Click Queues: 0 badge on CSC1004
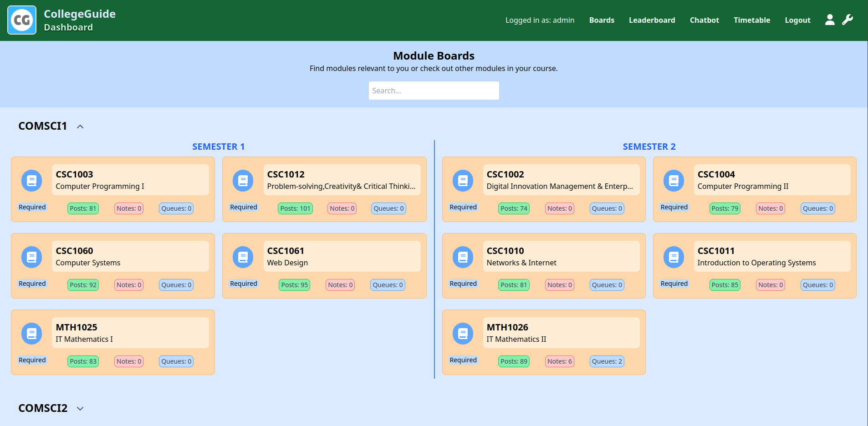The image size is (868, 426). click(x=818, y=208)
